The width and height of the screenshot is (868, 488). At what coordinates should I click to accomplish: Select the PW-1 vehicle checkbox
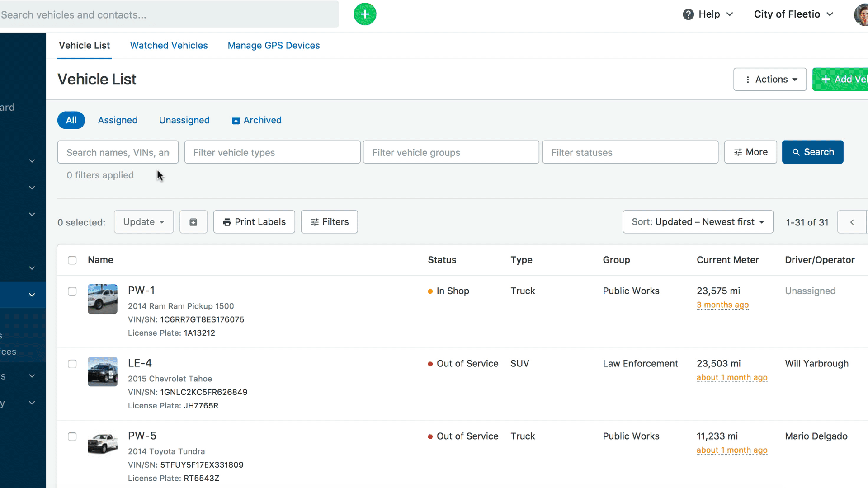[x=72, y=291]
